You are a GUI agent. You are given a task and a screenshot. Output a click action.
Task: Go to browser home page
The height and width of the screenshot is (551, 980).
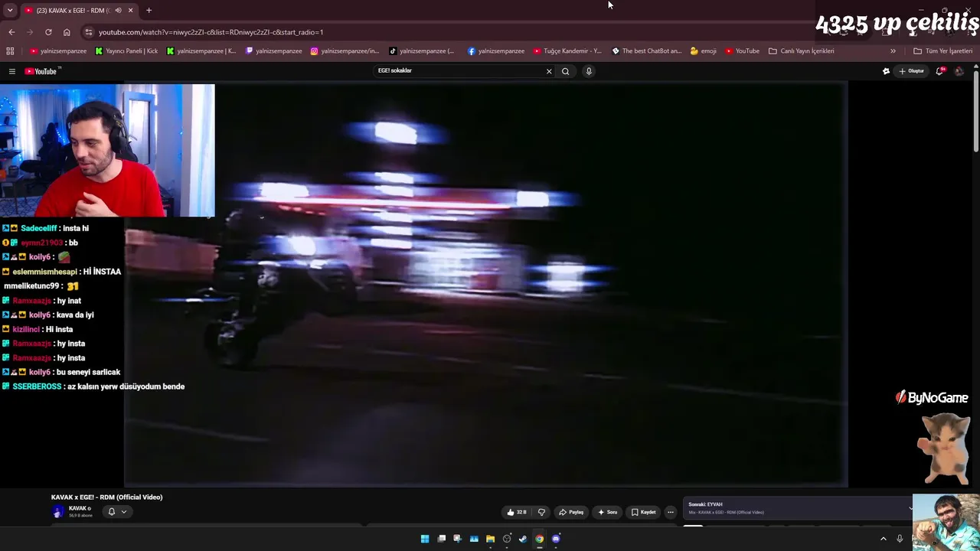pos(67,32)
